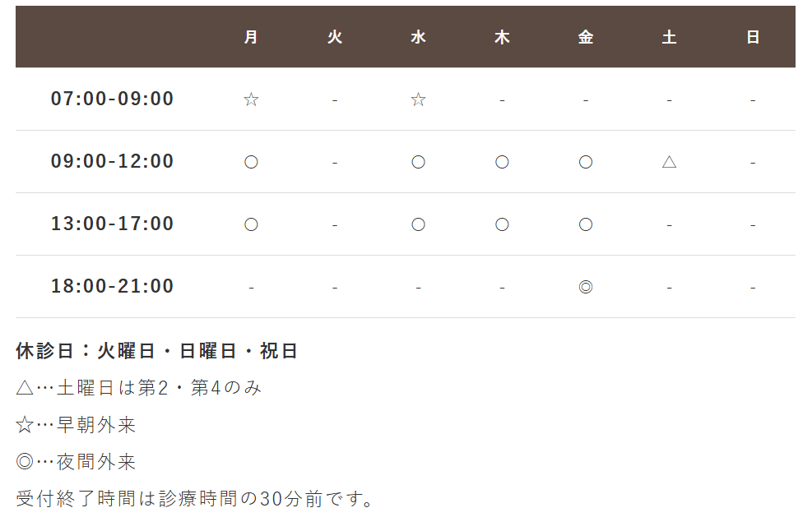
Task: Select the ◎…夜間外来 legend line
Action: pyautogui.click(x=76, y=462)
